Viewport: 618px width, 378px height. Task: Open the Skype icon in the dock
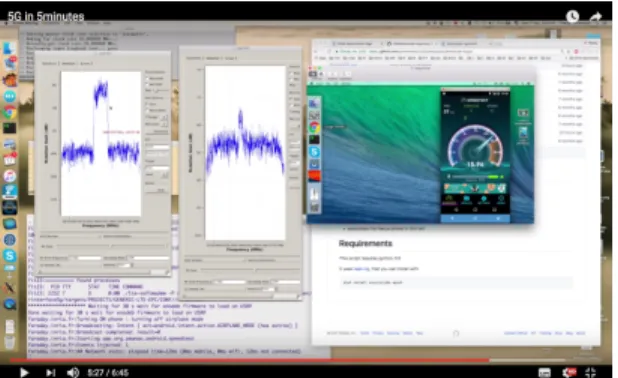10,255
